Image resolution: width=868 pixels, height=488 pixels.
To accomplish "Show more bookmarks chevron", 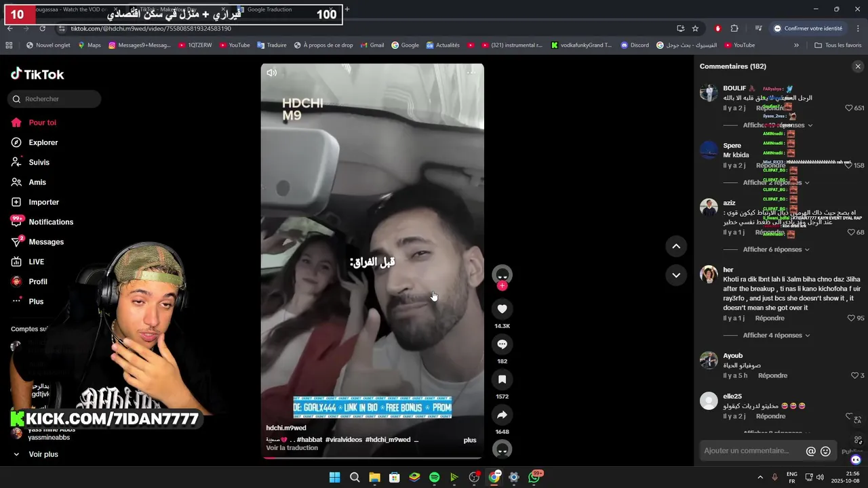I will (796, 45).
